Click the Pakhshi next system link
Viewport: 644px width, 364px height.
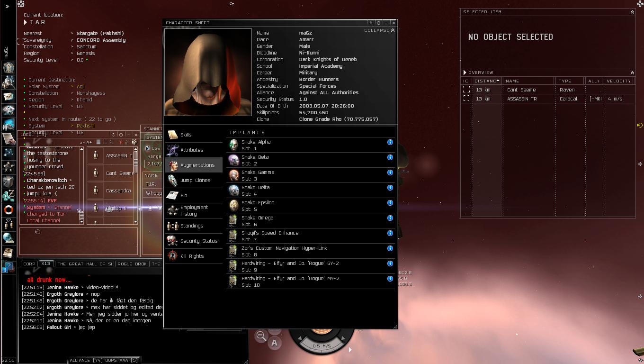(86, 126)
